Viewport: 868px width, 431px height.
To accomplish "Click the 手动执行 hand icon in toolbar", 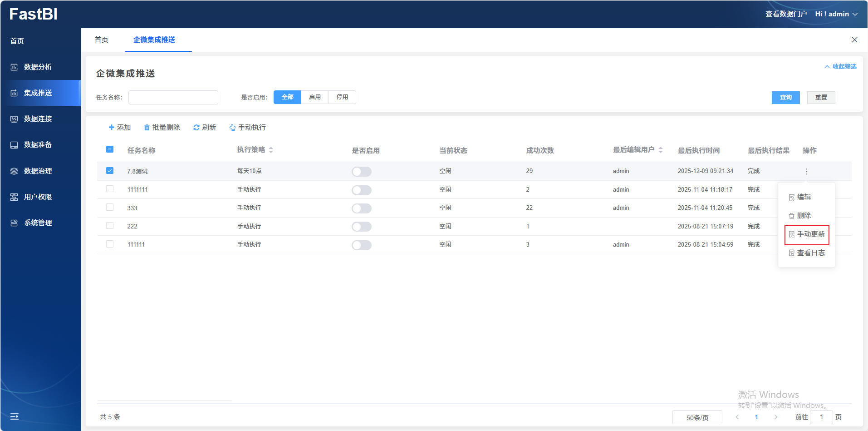I will (x=232, y=128).
